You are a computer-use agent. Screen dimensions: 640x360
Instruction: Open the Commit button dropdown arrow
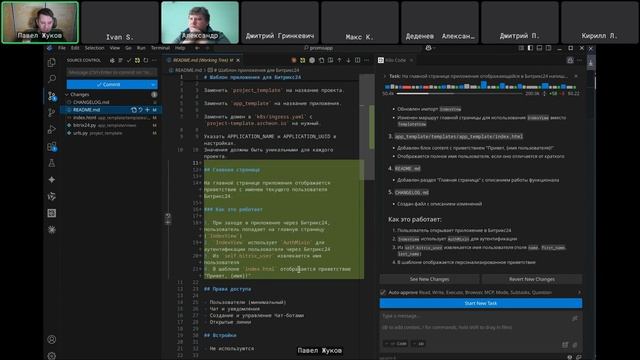[x=153, y=84]
